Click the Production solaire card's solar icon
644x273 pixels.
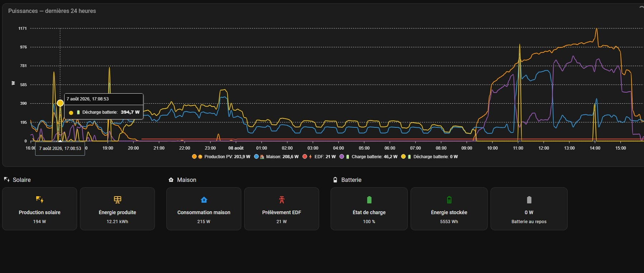pos(40,199)
